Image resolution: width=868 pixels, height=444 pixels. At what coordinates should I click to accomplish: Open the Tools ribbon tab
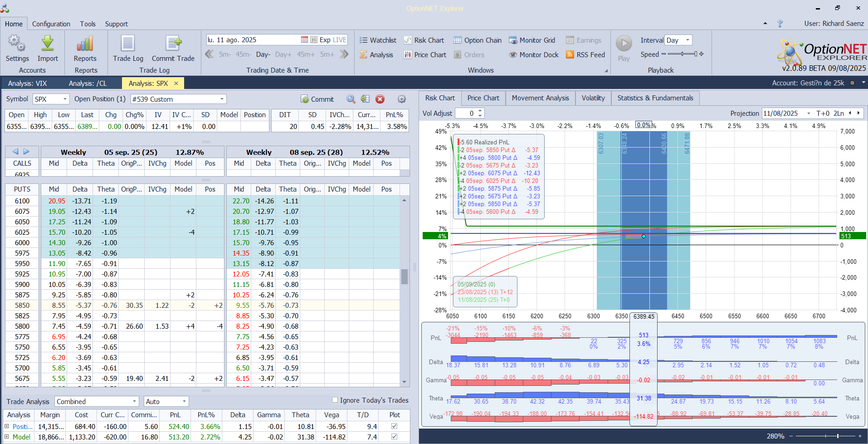tap(88, 24)
